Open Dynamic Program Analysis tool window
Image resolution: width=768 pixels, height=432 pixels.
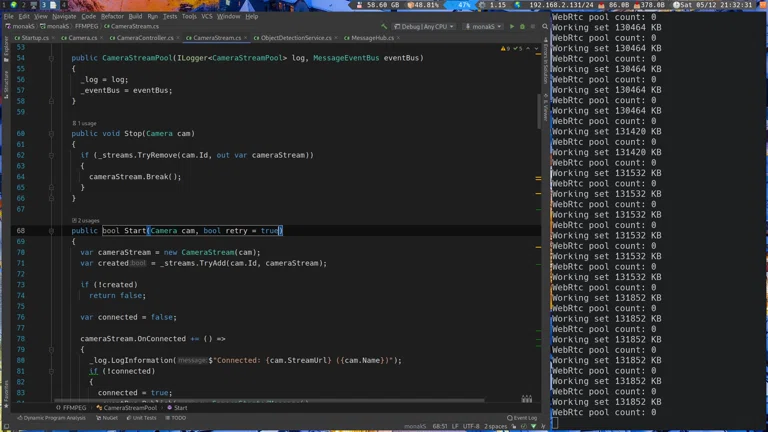tap(51, 418)
